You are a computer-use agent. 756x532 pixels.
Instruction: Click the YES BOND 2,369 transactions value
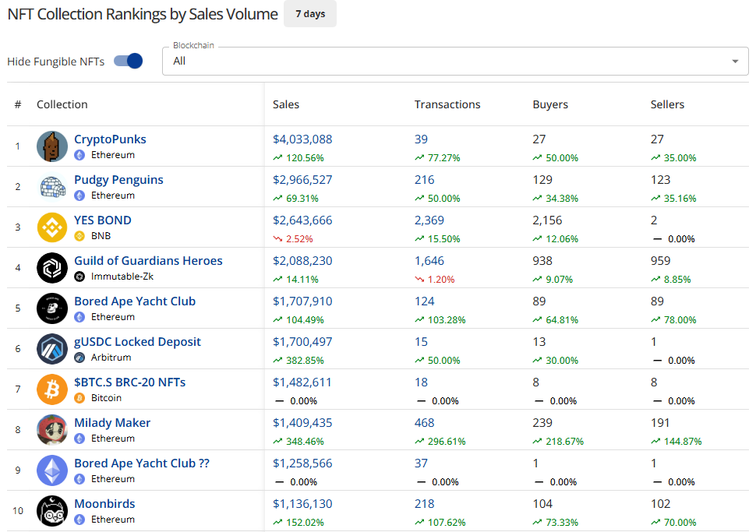(429, 220)
